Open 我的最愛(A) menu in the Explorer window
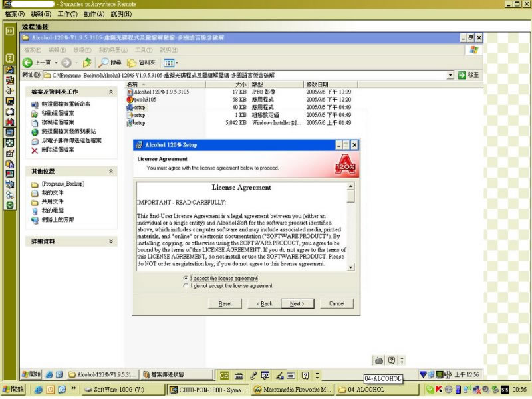This screenshot has width=532, height=399. coord(113,50)
